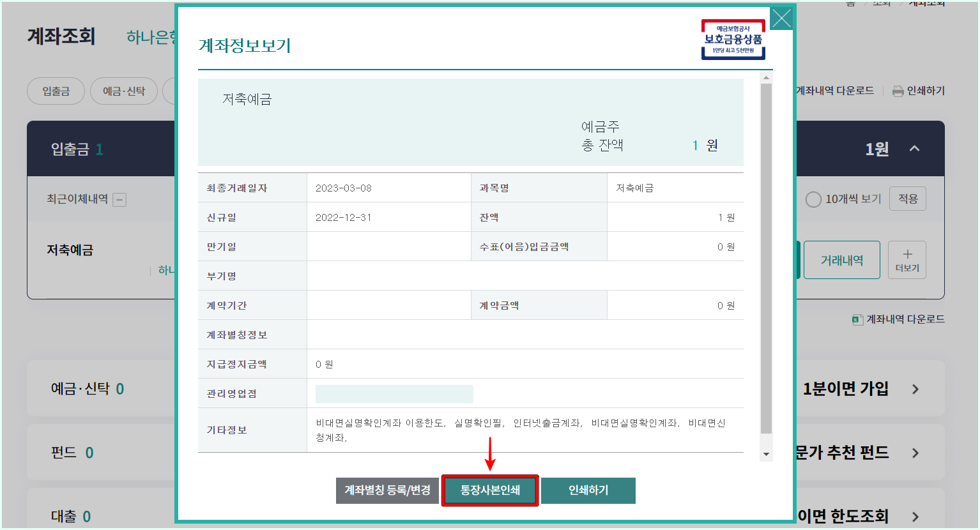Select the 입출금 filter tab
The width and height of the screenshot is (980, 530).
[x=56, y=91]
